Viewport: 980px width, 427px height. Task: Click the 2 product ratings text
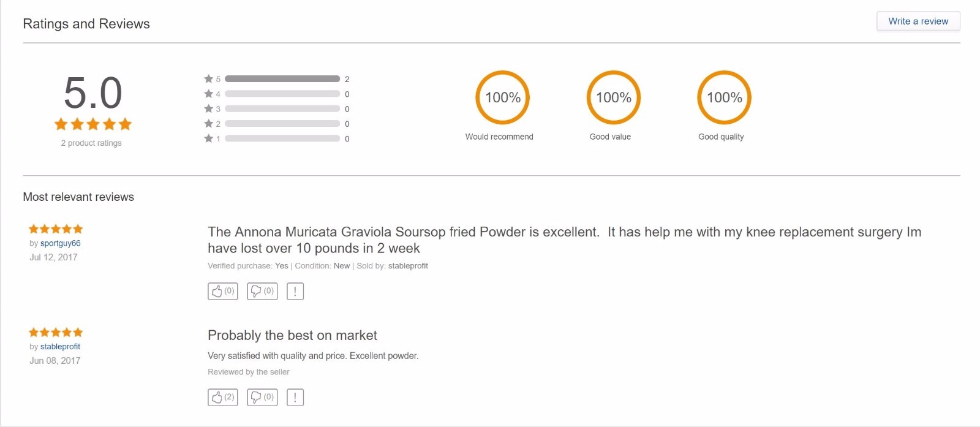pyautogui.click(x=91, y=143)
